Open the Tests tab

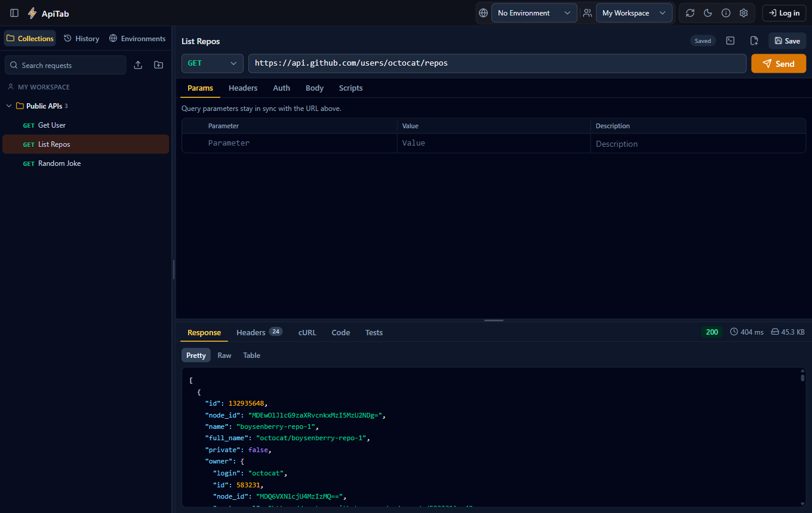374,332
